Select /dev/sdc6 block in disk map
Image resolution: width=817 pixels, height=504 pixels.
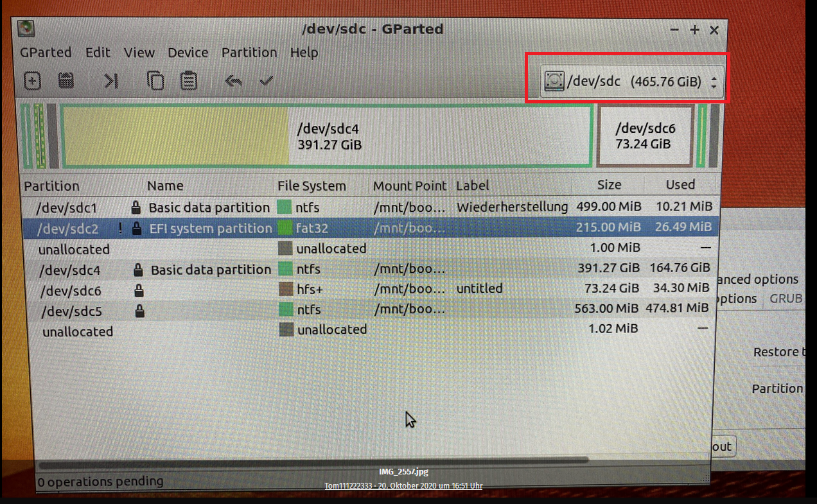[x=646, y=137]
